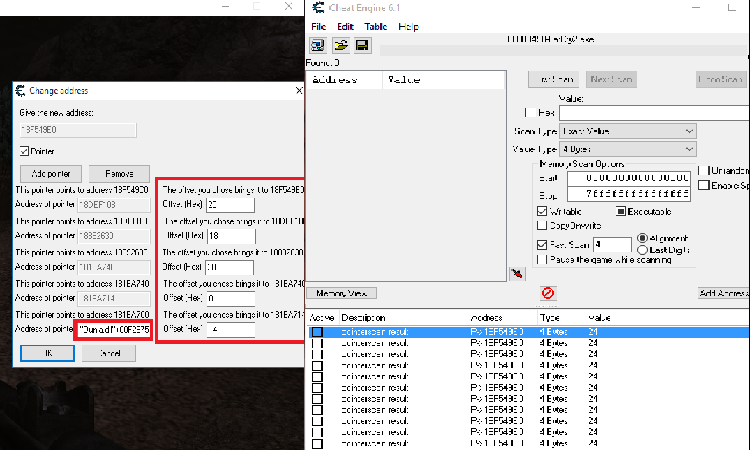
Task: Click the Description column header
Action: [x=364, y=318]
